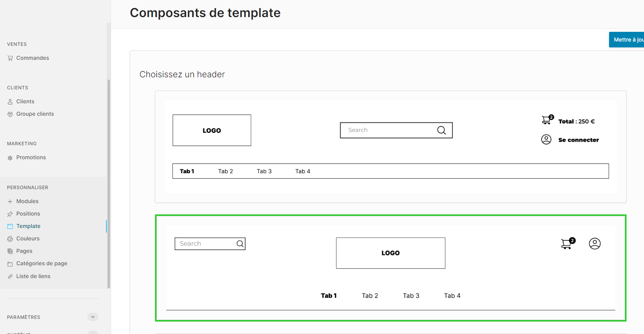
Task: Click the user account icon in second header
Action: [x=595, y=244]
